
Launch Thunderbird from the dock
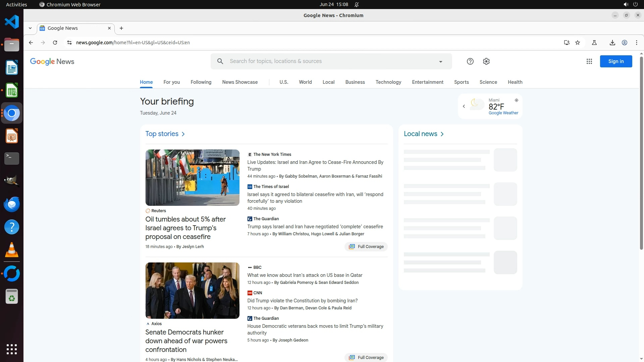coord(12,204)
